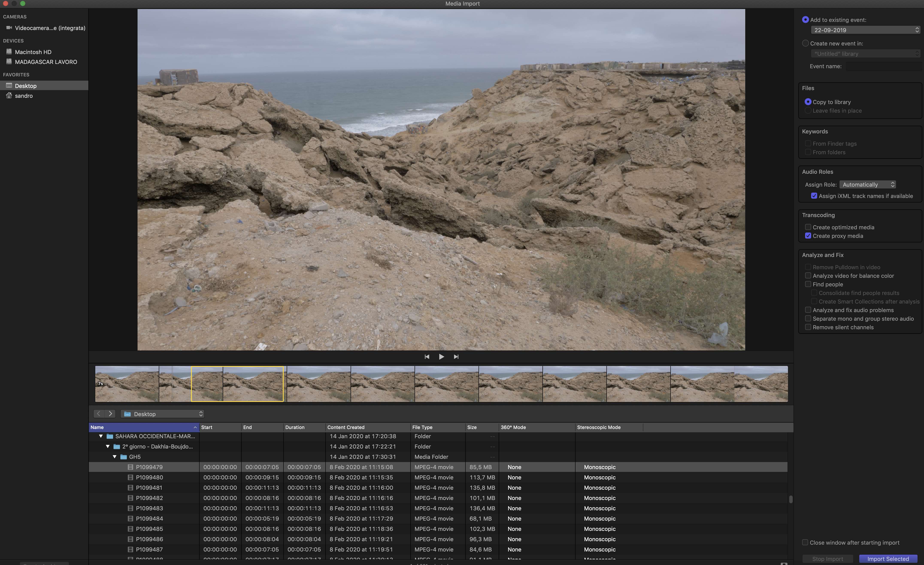924x565 pixels.
Task: Select Desktop in Favorites sidebar
Action: [44, 86]
